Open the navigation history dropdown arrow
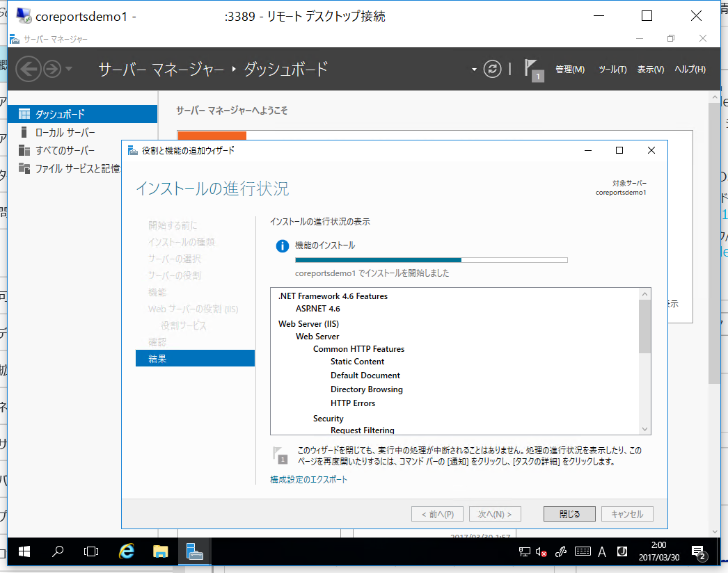This screenshot has height=573, width=728. coord(69,69)
